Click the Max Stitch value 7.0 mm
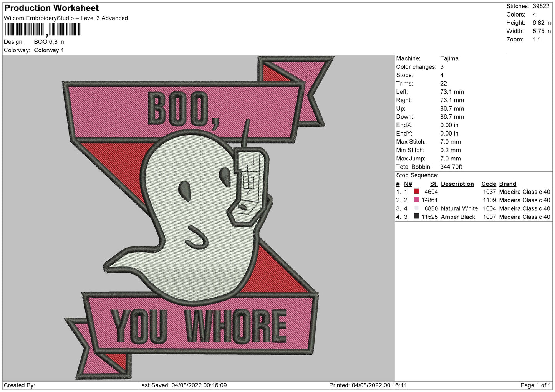Viewport: 555px width, 392px height. (451, 142)
